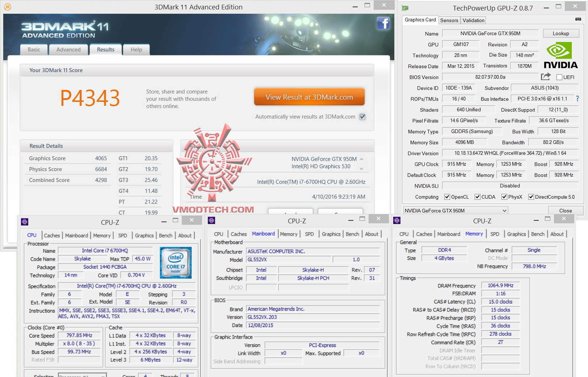The width and height of the screenshot is (588, 377).
Task: Click the down arrow beside Intel HD Graphics 530
Action: point(361,168)
